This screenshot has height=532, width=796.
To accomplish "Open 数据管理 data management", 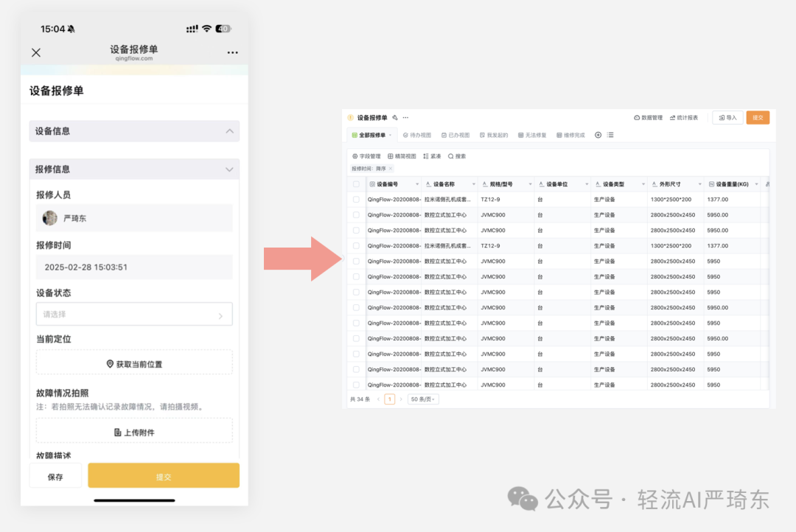I will (649, 118).
